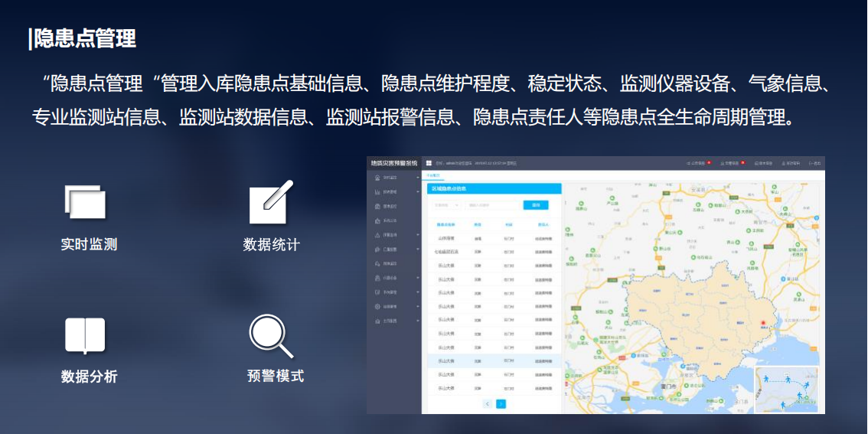The image size is (868, 434).
Task: Expand the gear sidebar menu arrow
Action: click(418, 307)
